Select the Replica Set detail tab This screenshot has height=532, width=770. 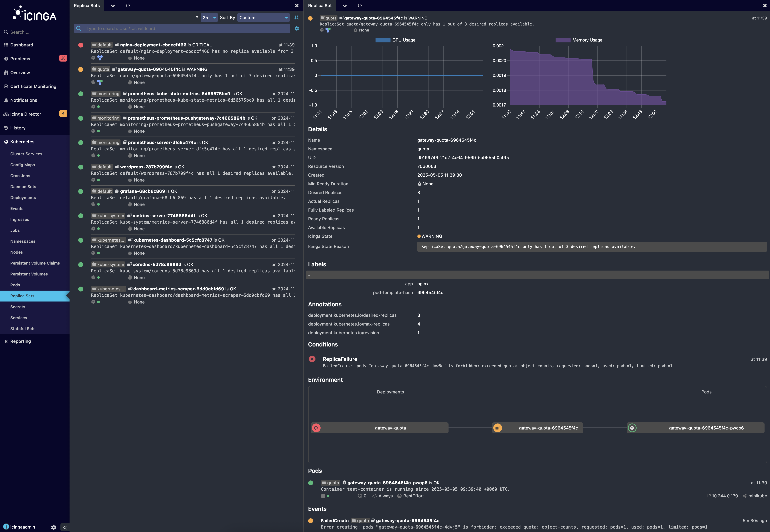pyautogui.click(x=320, y=6)
